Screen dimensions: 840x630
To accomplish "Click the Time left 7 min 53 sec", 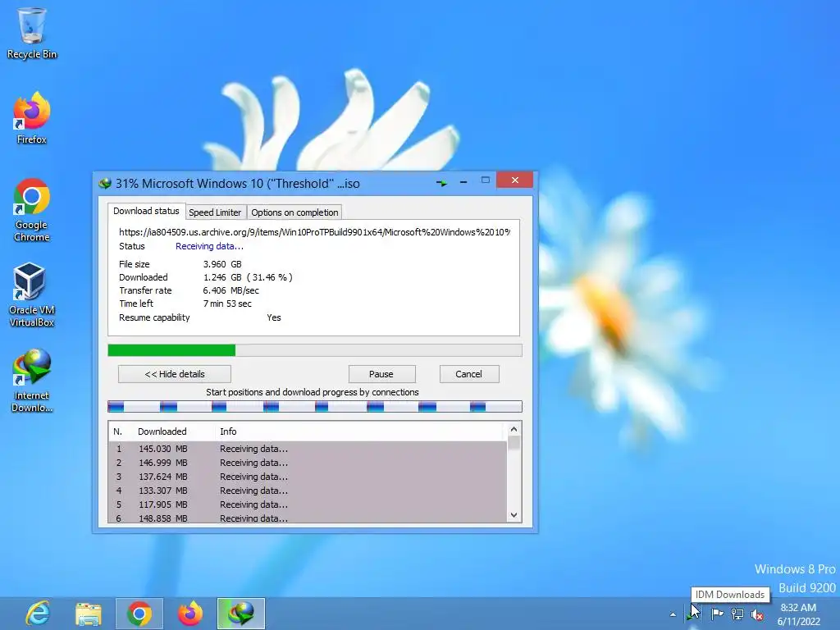I will [x=227, y=304].
